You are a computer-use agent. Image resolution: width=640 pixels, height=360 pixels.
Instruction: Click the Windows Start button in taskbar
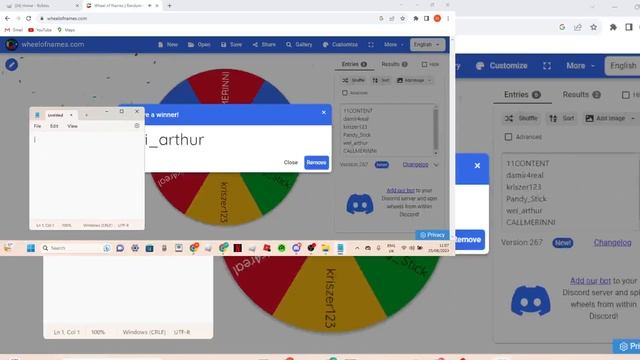tap(31, 248)
